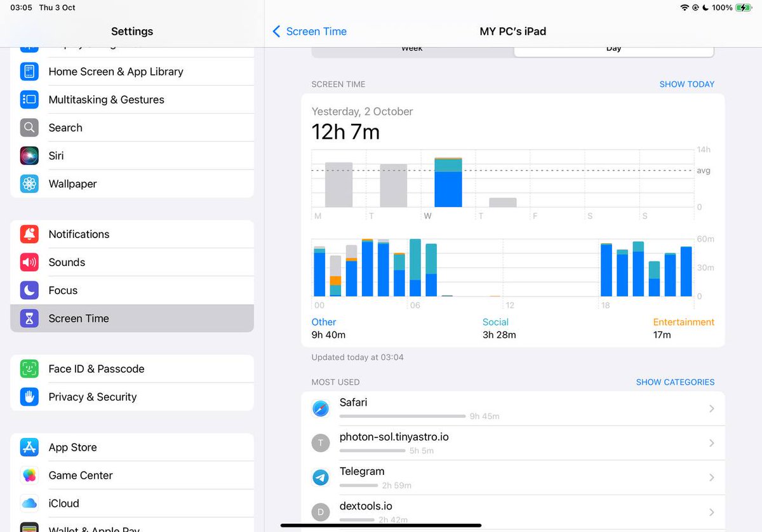The image size is (762, 532).
Task: Open Notifications settings
Action: [132, 234]
